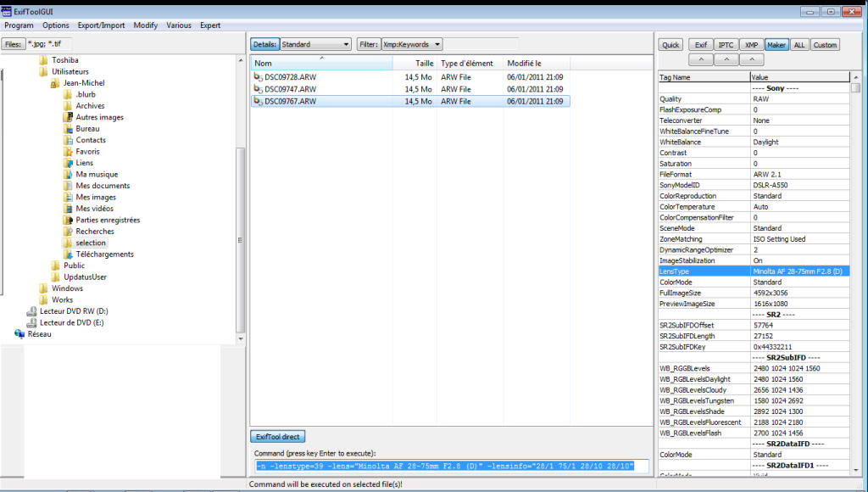Click the DSC09767.ARW file icon
The width and height of the screenshot is (868, 492).
click(x=258, y=102)
